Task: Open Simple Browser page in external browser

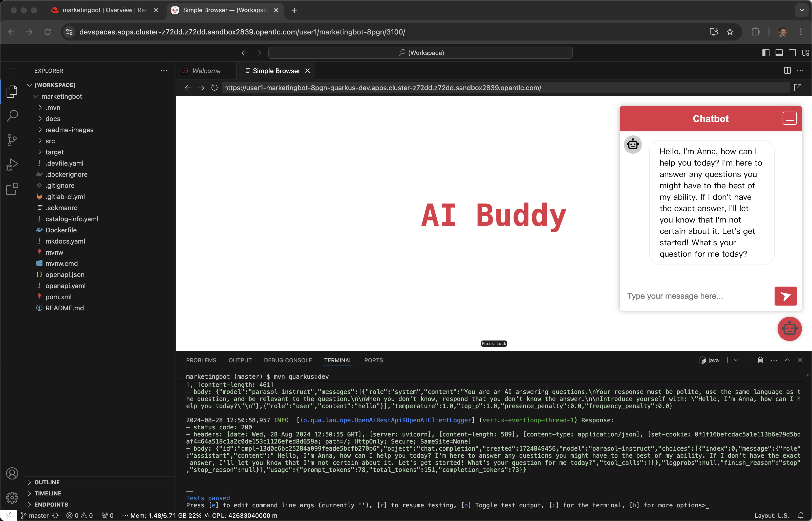Action: (x=798, y=88)
